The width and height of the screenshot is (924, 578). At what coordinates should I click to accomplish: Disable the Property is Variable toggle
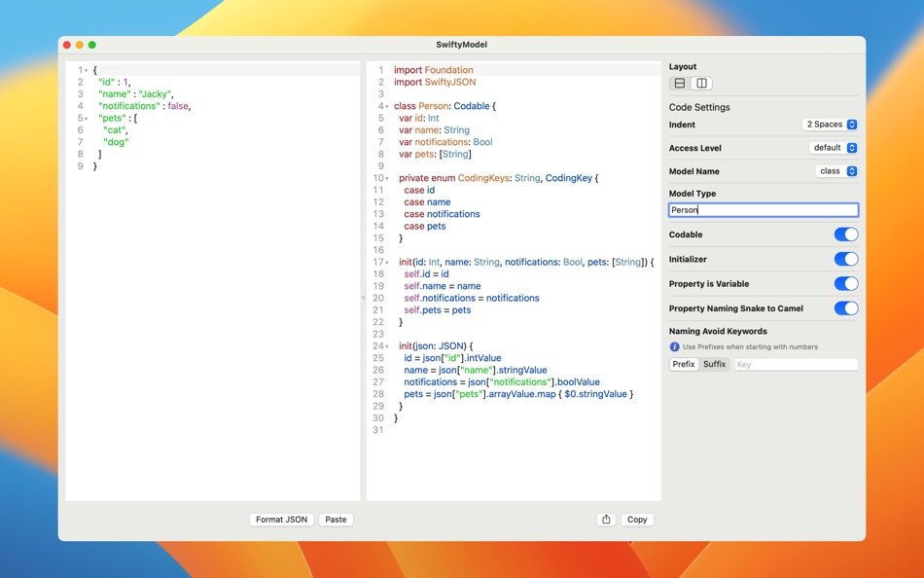coord(845,283)
